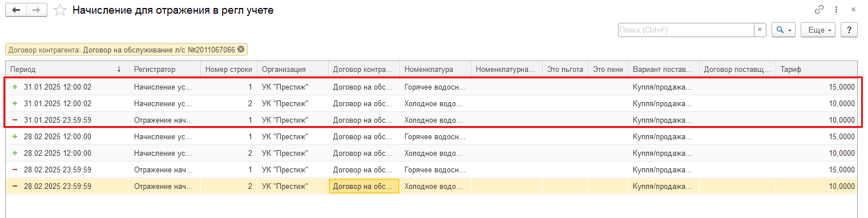Click the Номенклатурна... column header

pos(507,69)
